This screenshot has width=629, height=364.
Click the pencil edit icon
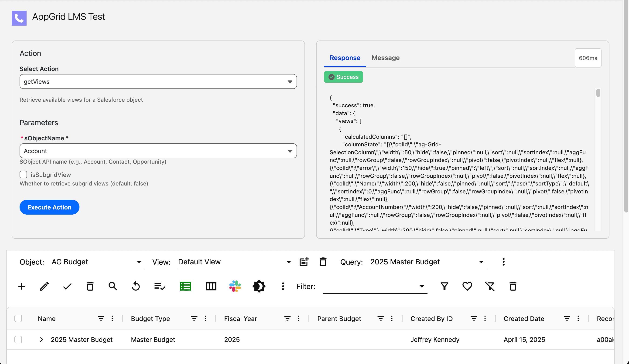[x=44, y=286]
